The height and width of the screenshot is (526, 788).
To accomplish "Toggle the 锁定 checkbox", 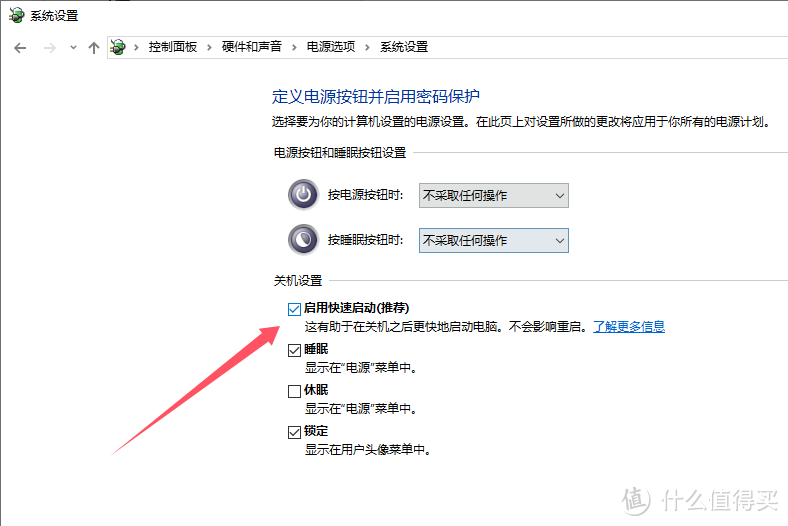I will 294,432.
